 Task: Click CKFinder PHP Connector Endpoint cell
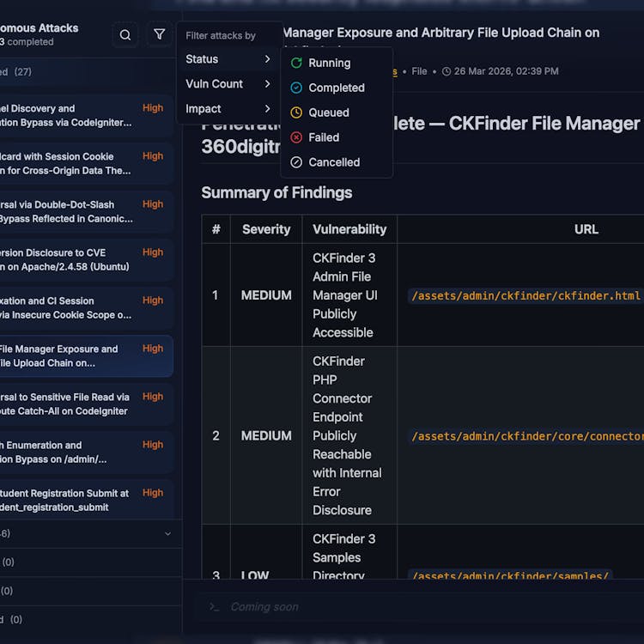[x=349, y=435]
